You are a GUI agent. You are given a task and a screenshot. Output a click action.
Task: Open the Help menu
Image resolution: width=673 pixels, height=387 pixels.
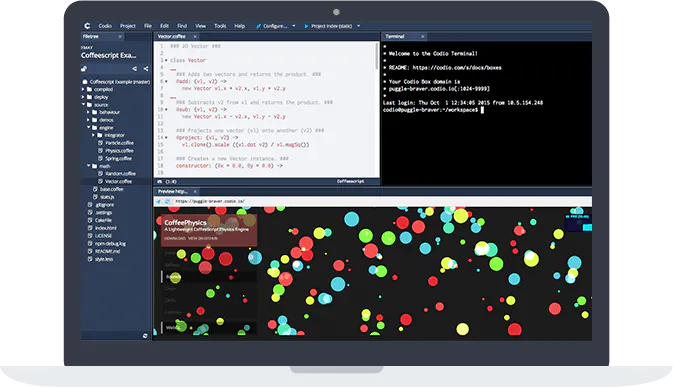(x=239, y=26)
